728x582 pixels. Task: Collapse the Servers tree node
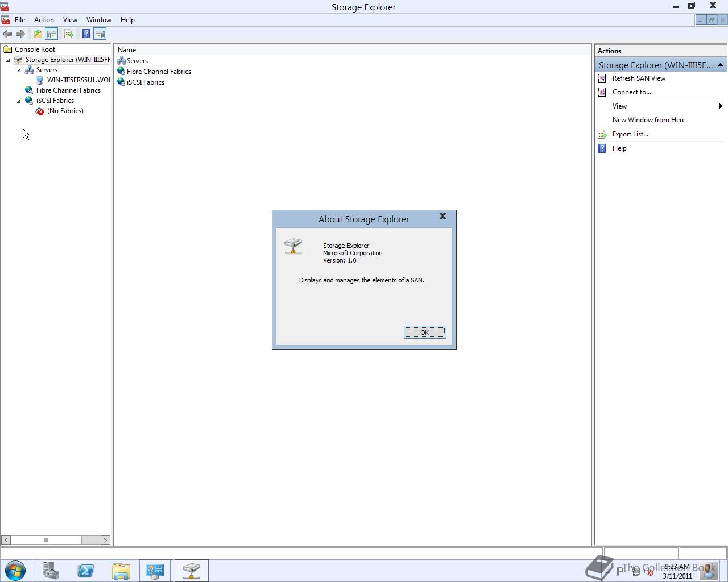click(19, 70)
